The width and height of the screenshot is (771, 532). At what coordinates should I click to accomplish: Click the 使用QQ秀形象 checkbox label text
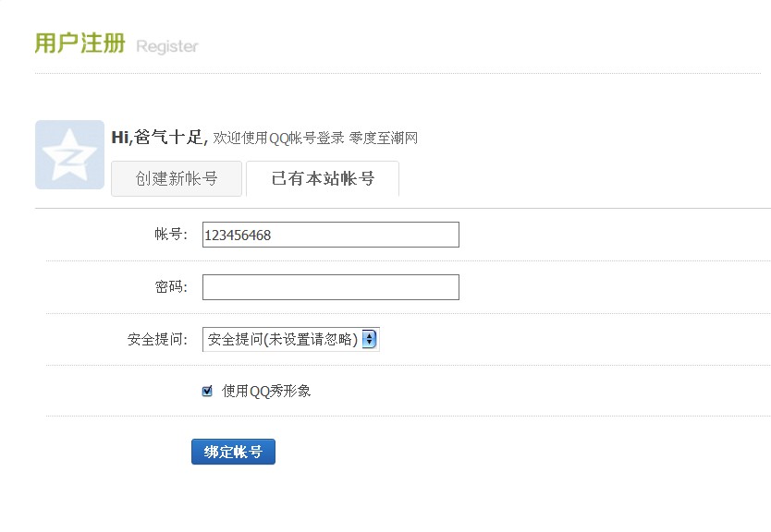[x=266, y=391]
